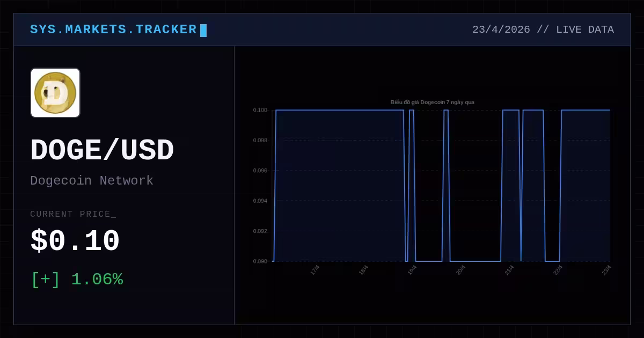Click the CURRENT PRICE_ label
This screenshot has width=644, height=338.
[73, 214]
